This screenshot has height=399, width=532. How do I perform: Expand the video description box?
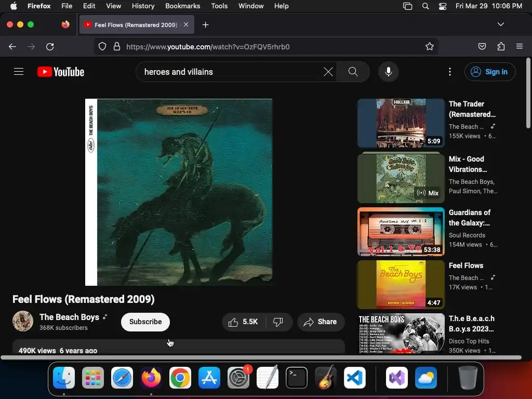(179, 347)
